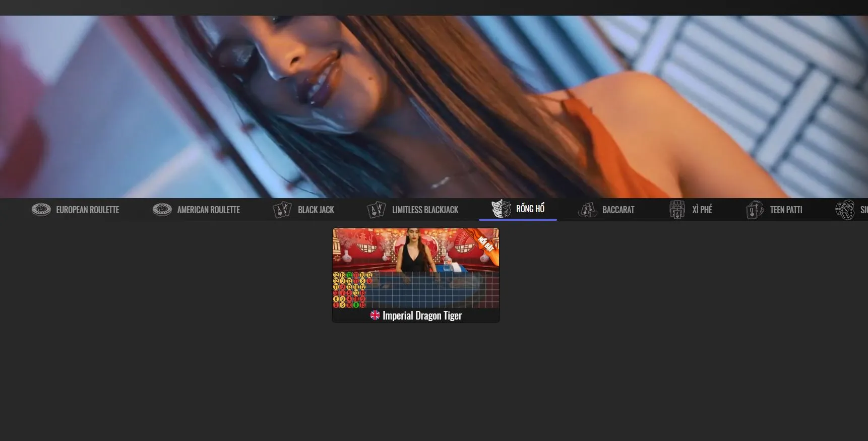Click the European Roulette wheel icon
Image resolution: width=868 pixels, height=441 pixels.
click(x=41, y=210)
